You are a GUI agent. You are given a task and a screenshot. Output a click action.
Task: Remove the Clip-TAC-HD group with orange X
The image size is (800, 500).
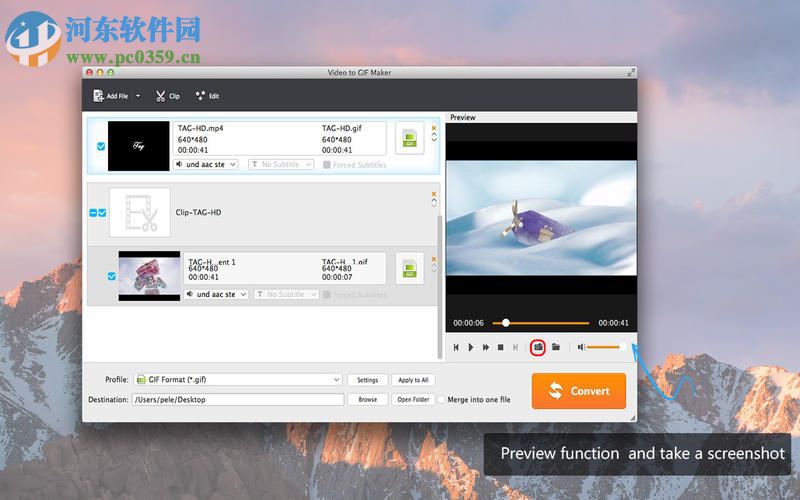(x=434, y=194)
